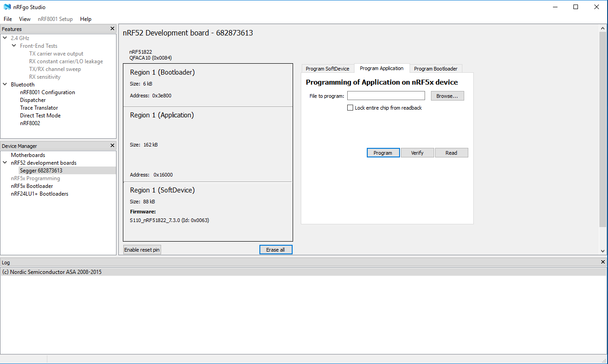
Task: Click the main panel scroll down arrow
Action: [x=603, y=251]
